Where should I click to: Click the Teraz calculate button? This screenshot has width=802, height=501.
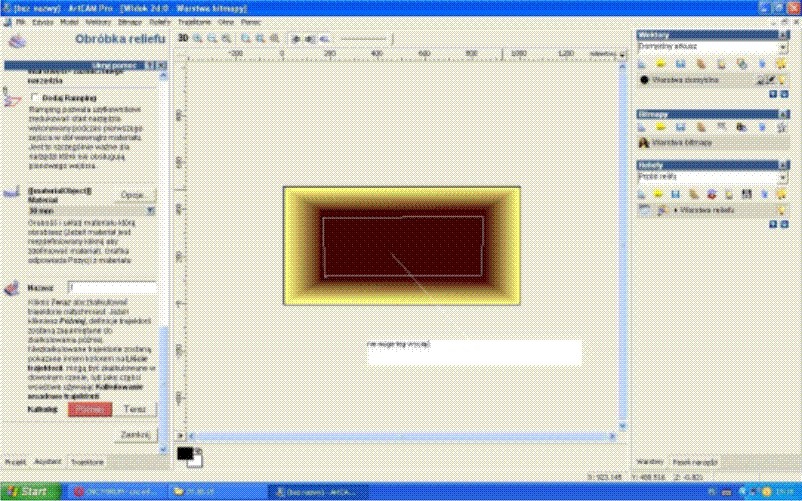135,409
